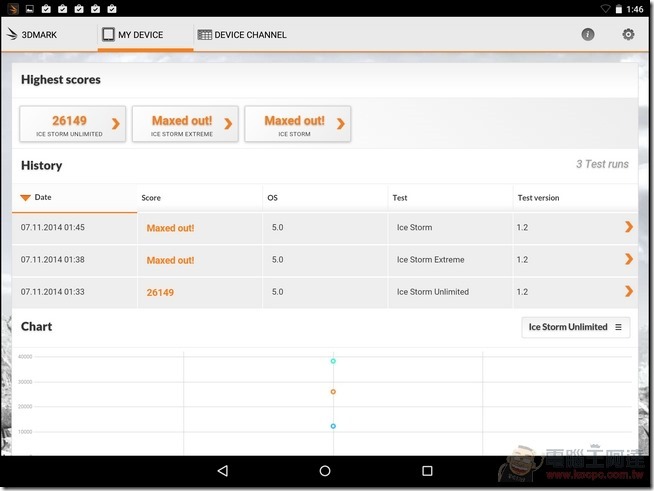The image size is (654, 491).
Task: Tap Maxed out! score in Ice Storm Extreme row
Action: pos(170,260)
